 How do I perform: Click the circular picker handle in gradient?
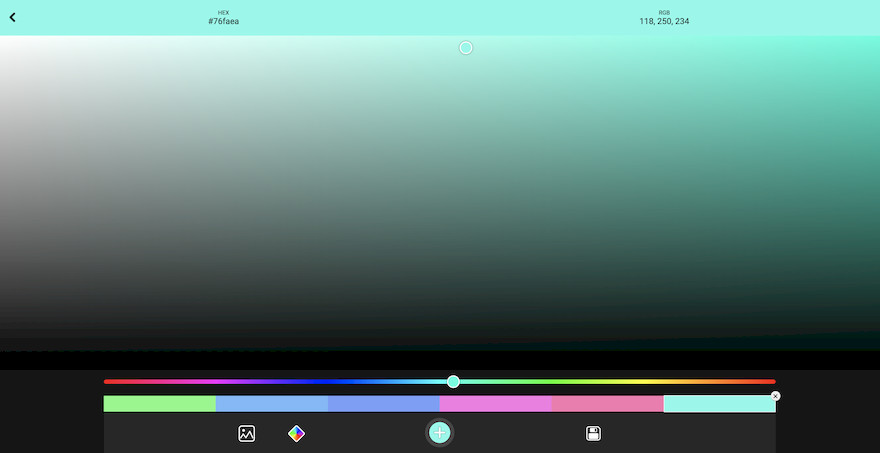click(465, 48)
